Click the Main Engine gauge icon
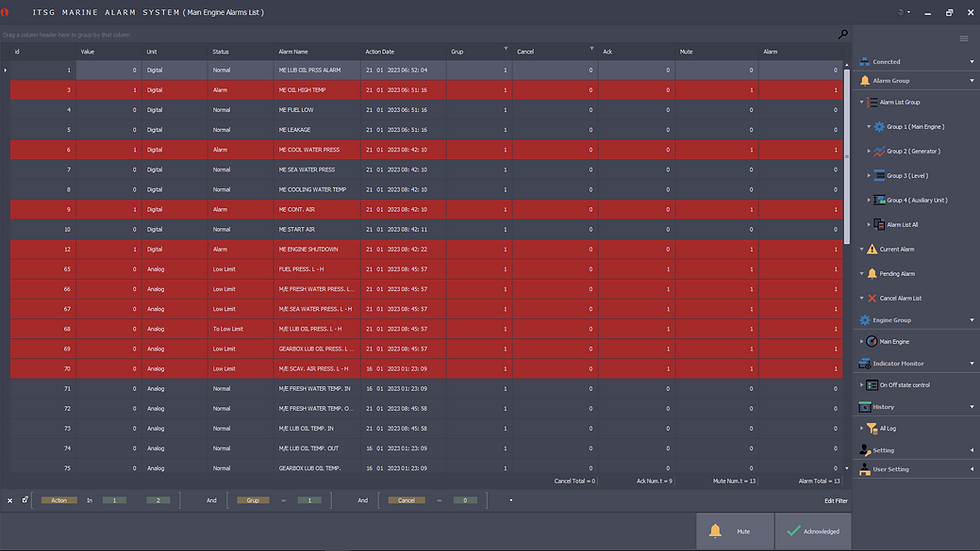Viewport: 980px width, 551px height. coord(872,342)
